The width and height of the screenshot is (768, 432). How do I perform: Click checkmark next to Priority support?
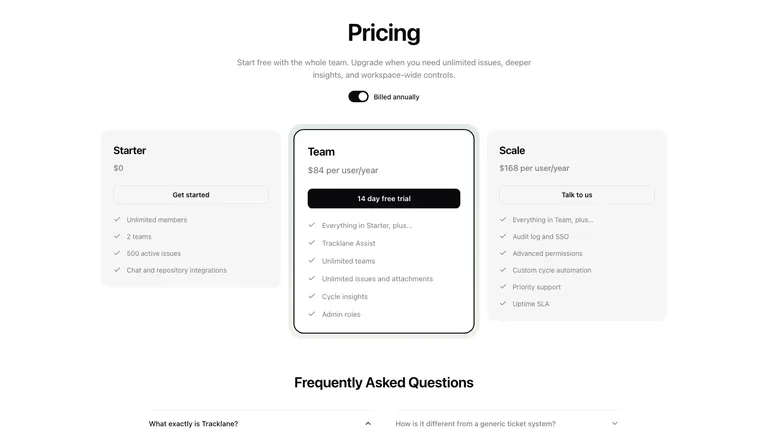[503, 287]
